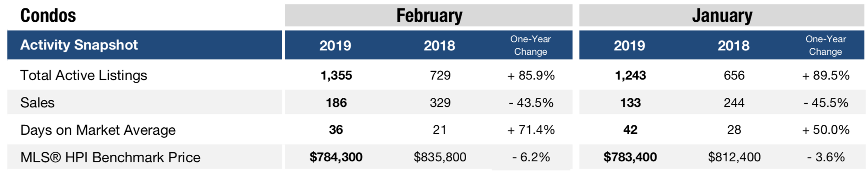Click the January 1,243 listings value

point(630,76)
